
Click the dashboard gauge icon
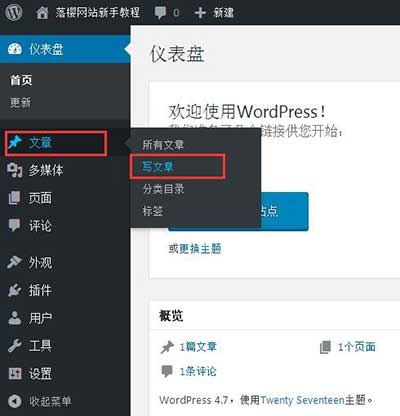(x=15, y=49)
